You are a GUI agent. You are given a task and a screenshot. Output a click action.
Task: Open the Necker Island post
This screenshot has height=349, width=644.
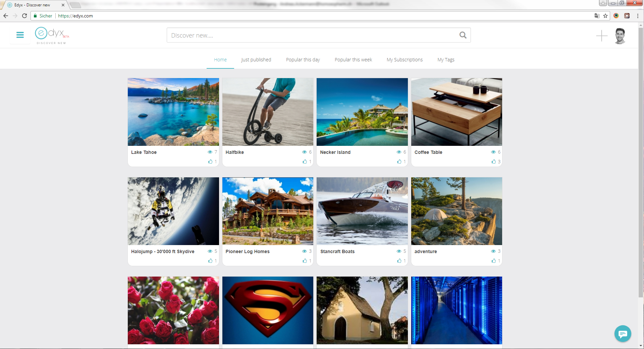(335, 152)
